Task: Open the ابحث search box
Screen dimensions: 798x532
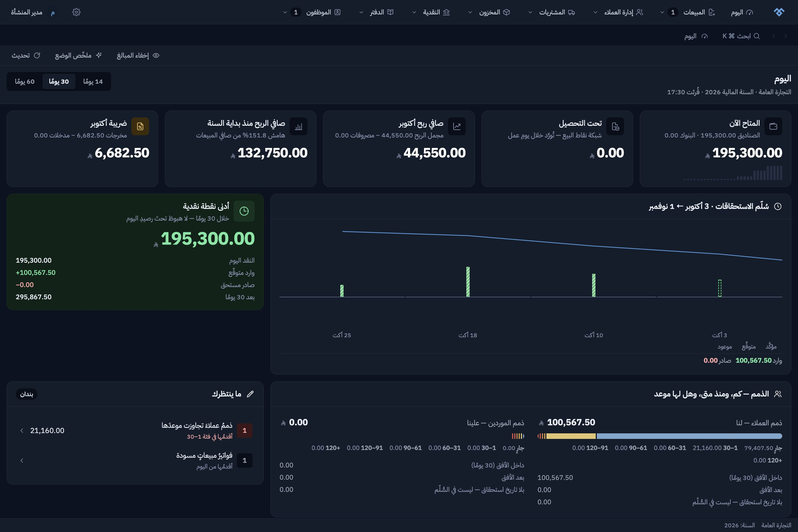Action: 741,36
